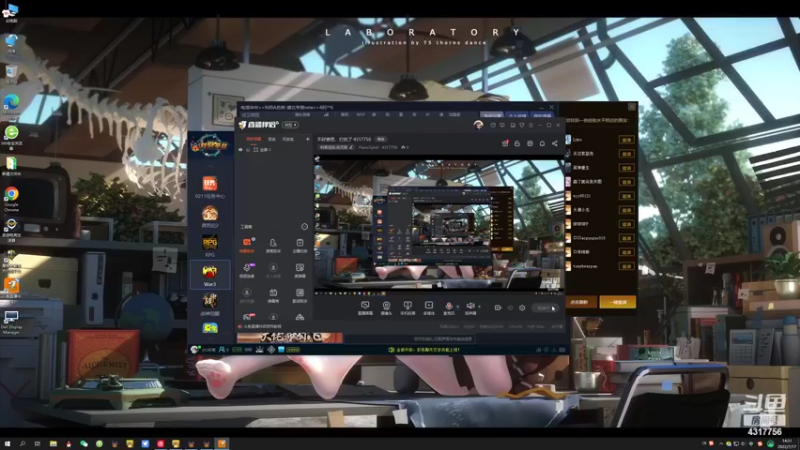Add a screen capture source
The height and width of the screenshot is (450, 800).
[x=365, y=308]
